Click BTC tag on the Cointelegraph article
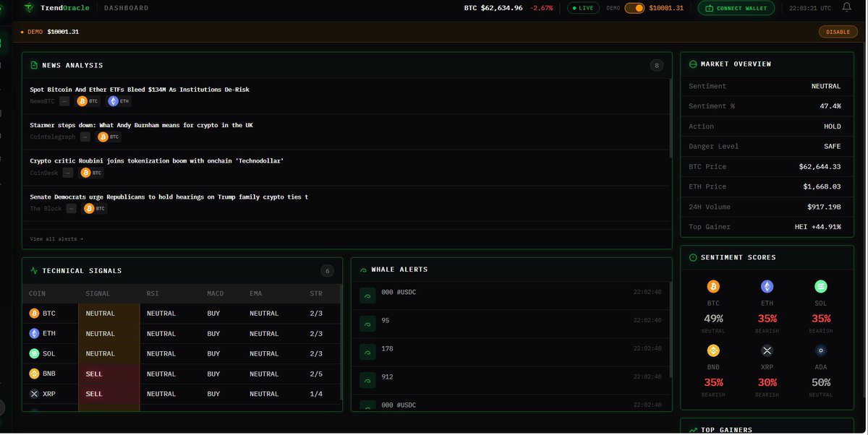The image size is (868, 435). pyautogui.click(x=109, y=137)
